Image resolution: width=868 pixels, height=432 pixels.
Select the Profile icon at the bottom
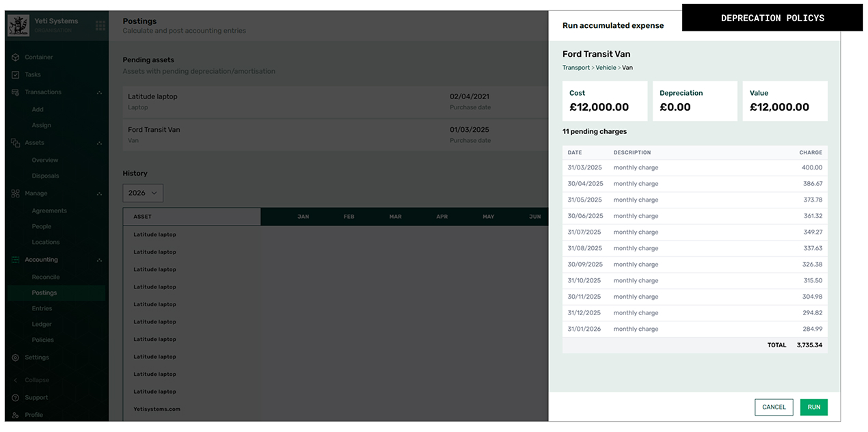pyautogui.click(x=14, y=415)
